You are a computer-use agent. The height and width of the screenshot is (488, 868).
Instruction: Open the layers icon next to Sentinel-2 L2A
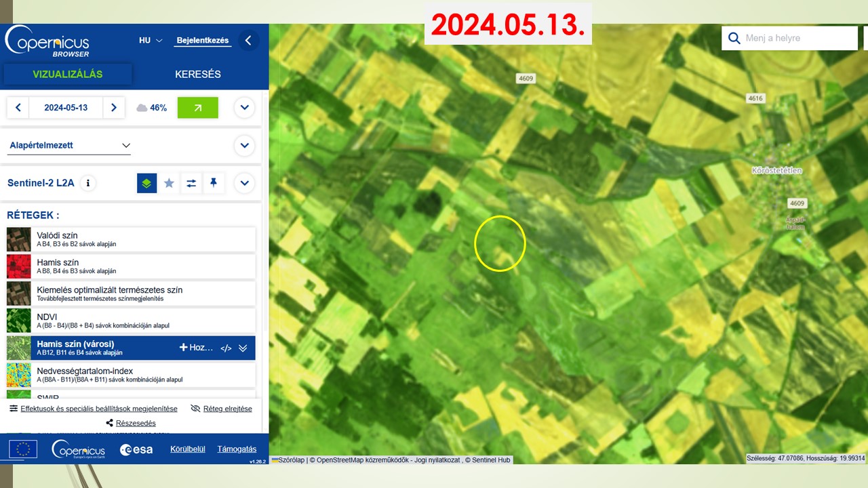pyautogui.click(x=146, y=183)
